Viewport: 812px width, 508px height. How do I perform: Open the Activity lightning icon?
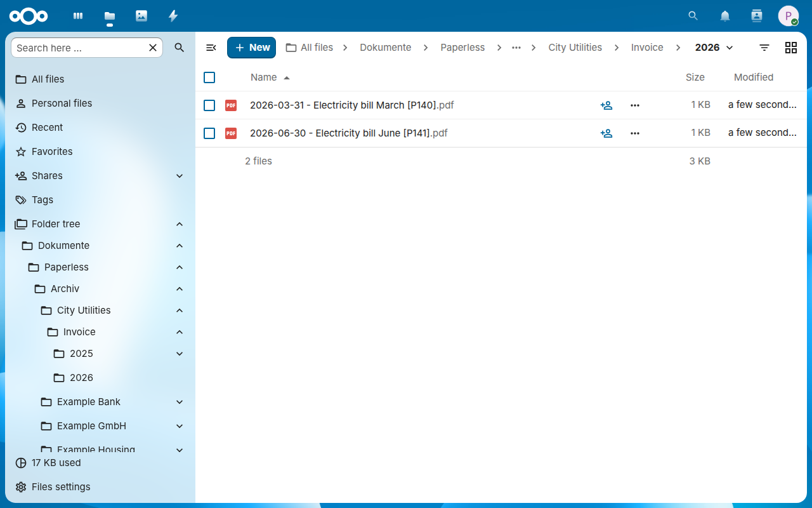coord(173,16)
